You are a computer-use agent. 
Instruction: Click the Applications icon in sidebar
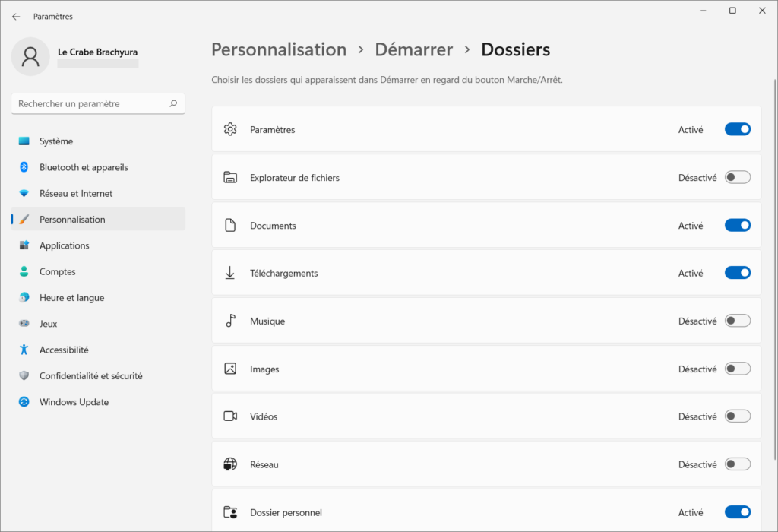pyautogui.click(x=24, y=245)
